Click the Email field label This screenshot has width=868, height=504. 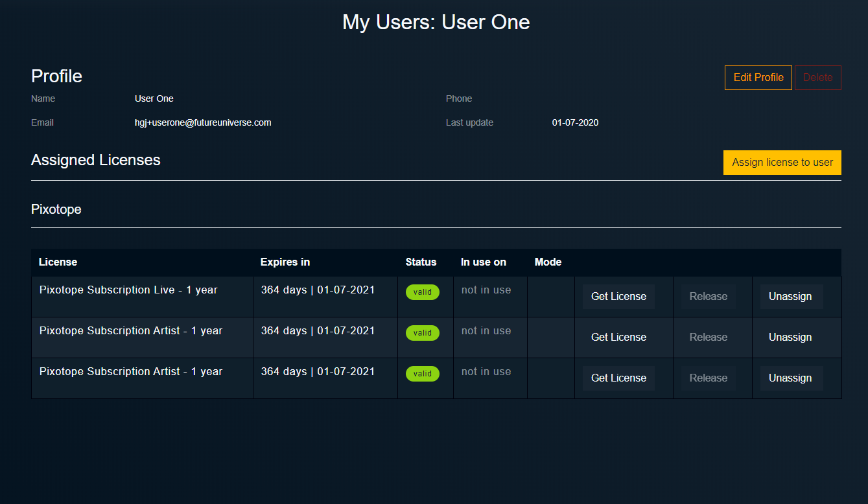42,122
